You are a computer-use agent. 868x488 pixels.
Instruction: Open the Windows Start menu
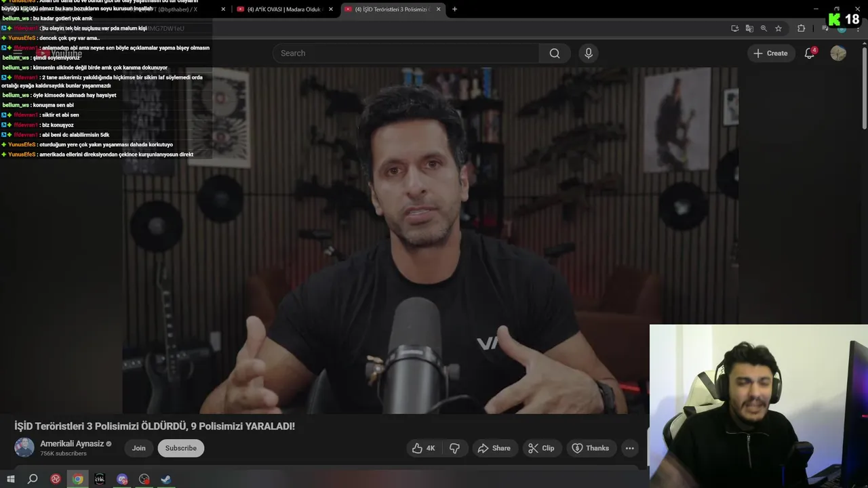point(11,479)
